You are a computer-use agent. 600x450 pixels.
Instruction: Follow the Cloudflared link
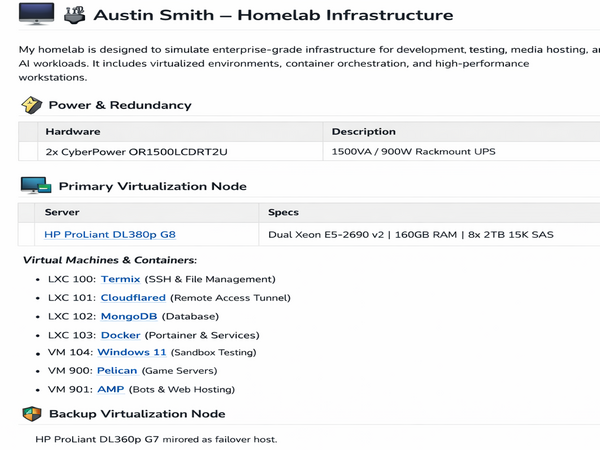tap(133, 298)
